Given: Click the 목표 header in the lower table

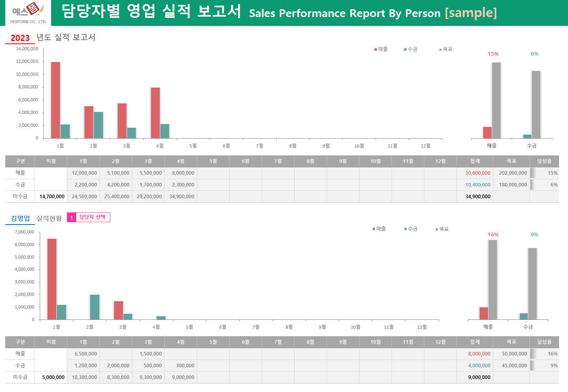Looking at the screenshot, I should coord(511,342).
